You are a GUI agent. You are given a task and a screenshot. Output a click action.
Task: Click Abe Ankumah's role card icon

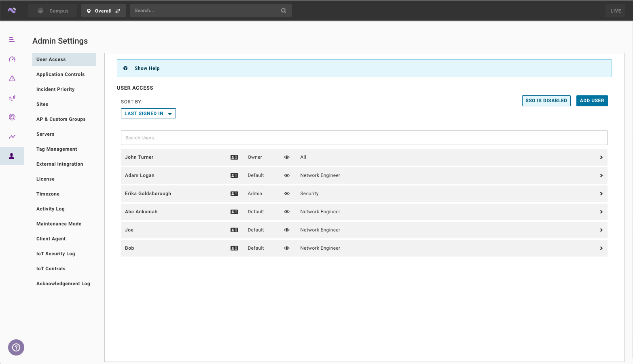pos(234,212)
